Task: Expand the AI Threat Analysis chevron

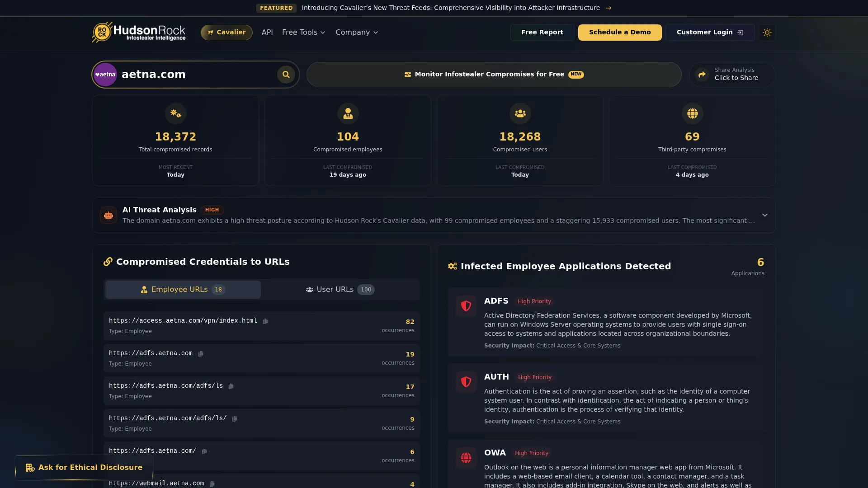Action: [764, 215]
